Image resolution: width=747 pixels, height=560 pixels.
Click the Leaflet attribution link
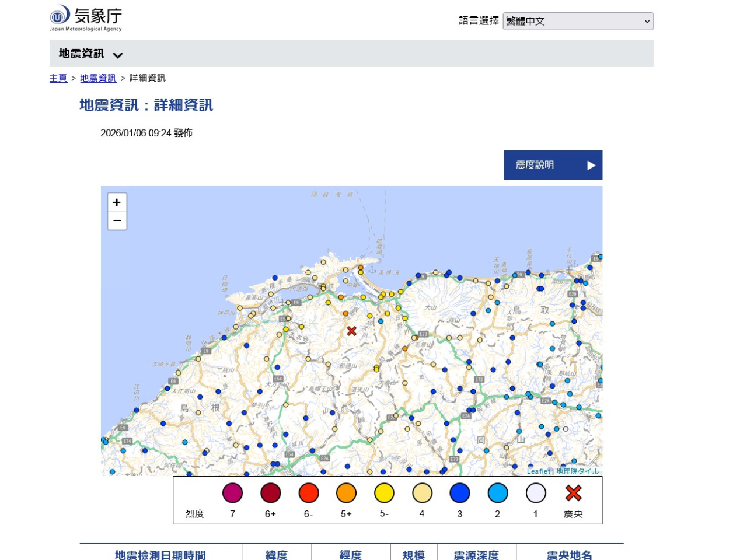point(538,471)
